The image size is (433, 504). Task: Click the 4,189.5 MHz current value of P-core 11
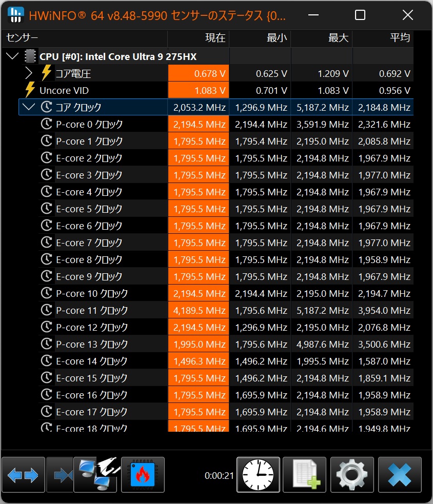coord(200,311)
